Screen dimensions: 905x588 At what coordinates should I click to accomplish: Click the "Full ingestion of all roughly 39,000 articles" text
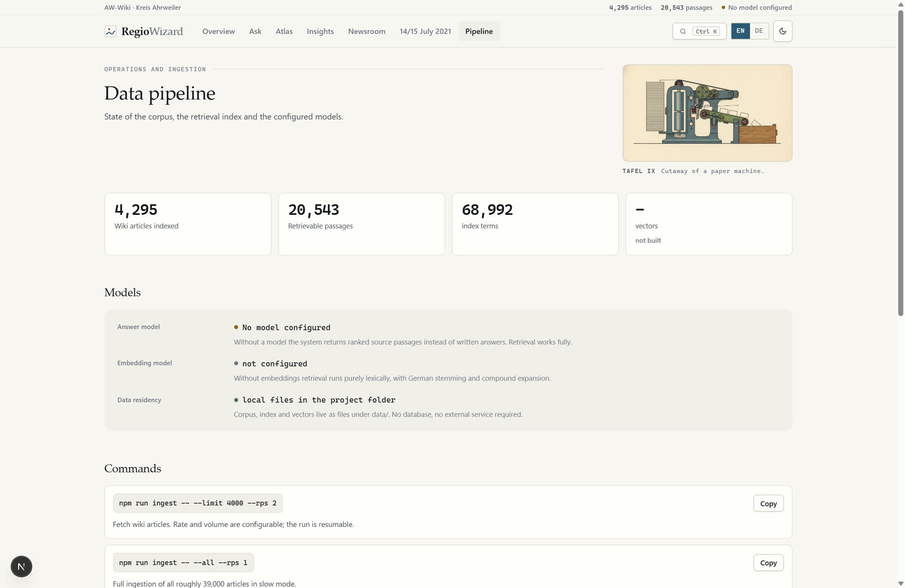(204, 583)
